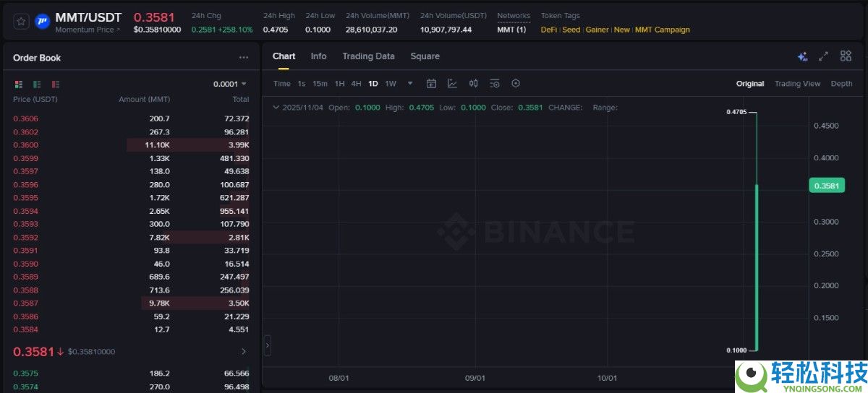The image size is (868, 393).
Task: Show buy orders only view
Action: 37,84
